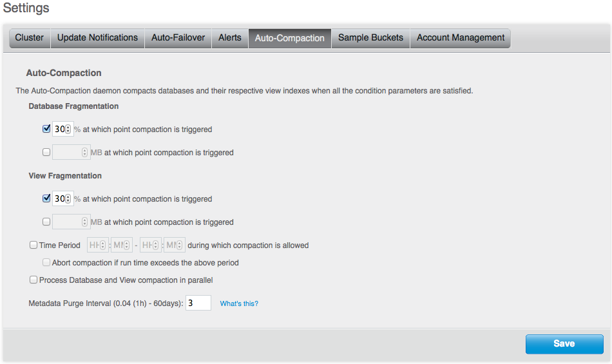The width and height of the screenshot is (612, 364).
Task: Go to the Auto-Failover tab
Action: pos(178,38)
